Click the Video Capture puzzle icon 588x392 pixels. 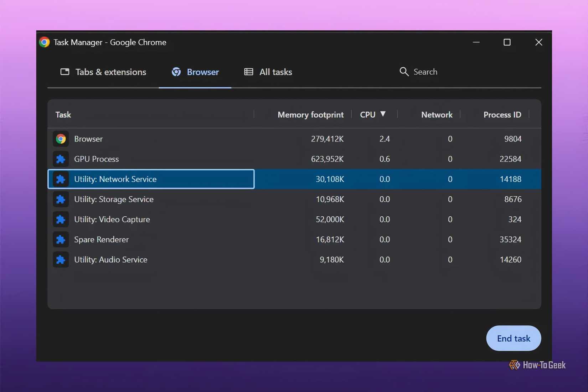[x=61, y=219]
